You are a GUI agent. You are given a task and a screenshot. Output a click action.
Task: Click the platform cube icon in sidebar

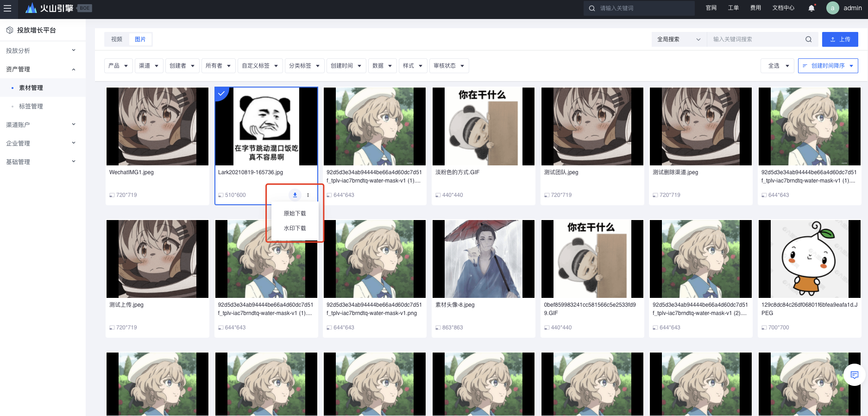point(10,30)
